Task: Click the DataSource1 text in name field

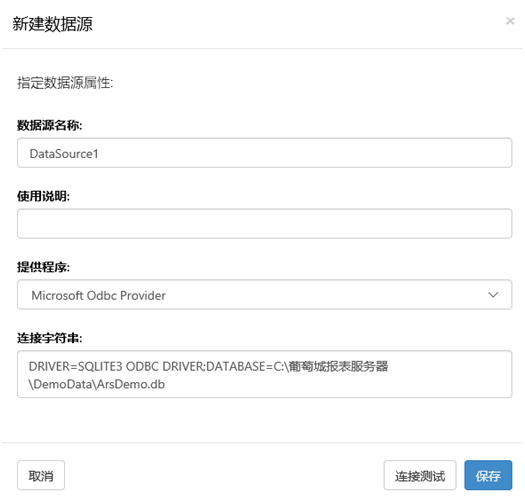Action: (x=64, y=154)
